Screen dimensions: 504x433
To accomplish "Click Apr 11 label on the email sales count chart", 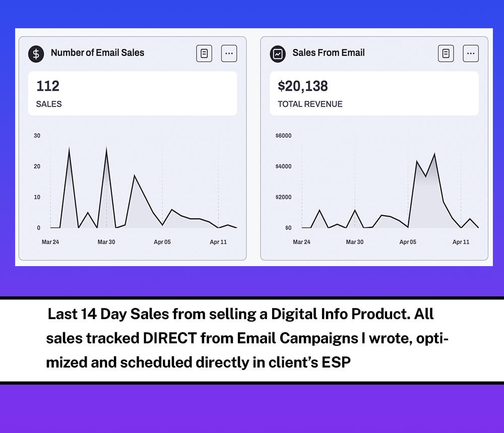I will tap(218, 242).
